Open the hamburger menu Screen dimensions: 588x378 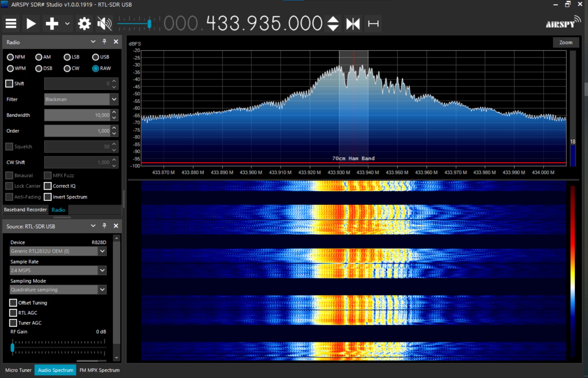[11, 24]
